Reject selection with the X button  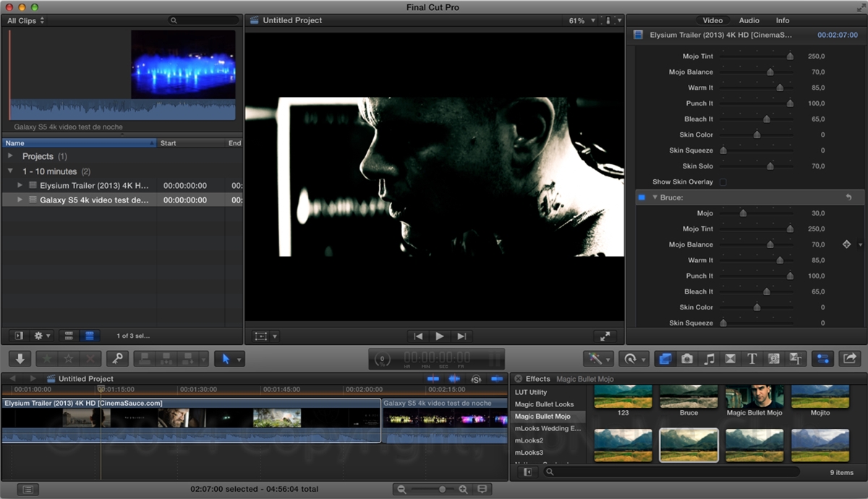point(90,358)
